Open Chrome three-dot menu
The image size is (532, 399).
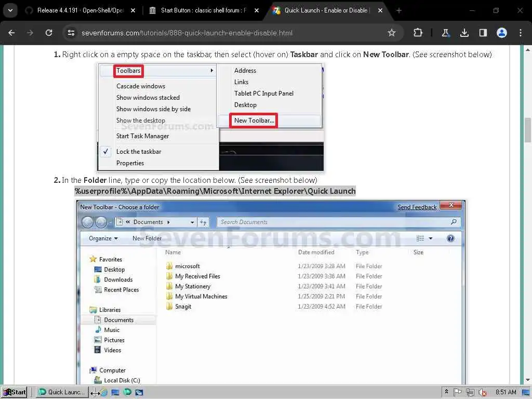pyautogui.click(x=521, y=33)
